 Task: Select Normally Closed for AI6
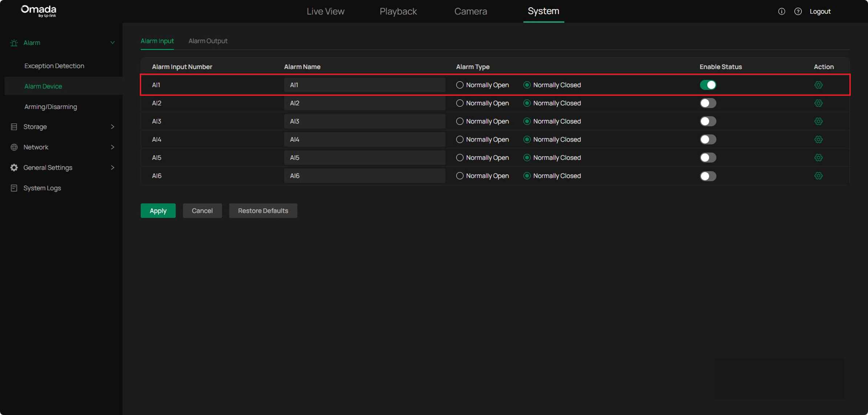coord(527,176)
